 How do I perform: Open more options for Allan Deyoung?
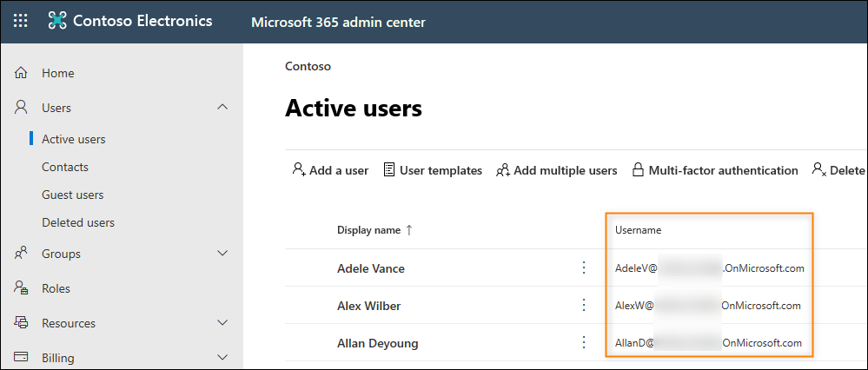583,342
